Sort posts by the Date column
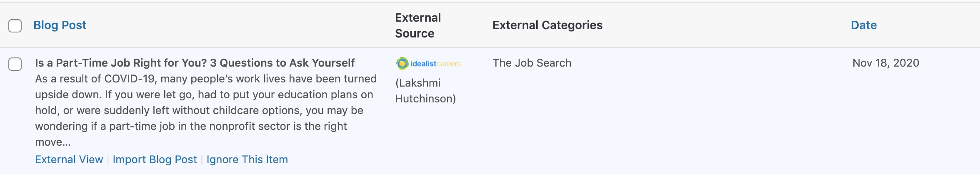The width and height of the screenshot is (980, 174). 863,25
